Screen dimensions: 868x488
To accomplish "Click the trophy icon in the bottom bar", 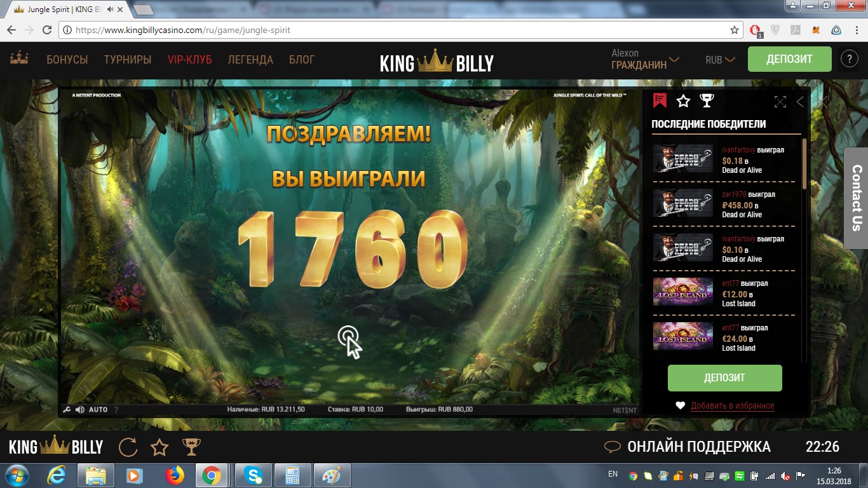I will coord(191,447).
